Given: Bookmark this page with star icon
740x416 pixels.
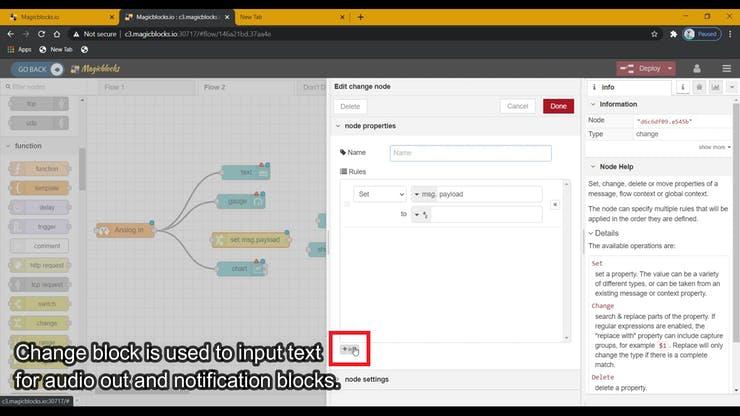Looking at the screenshot, I should coord(654,34).
